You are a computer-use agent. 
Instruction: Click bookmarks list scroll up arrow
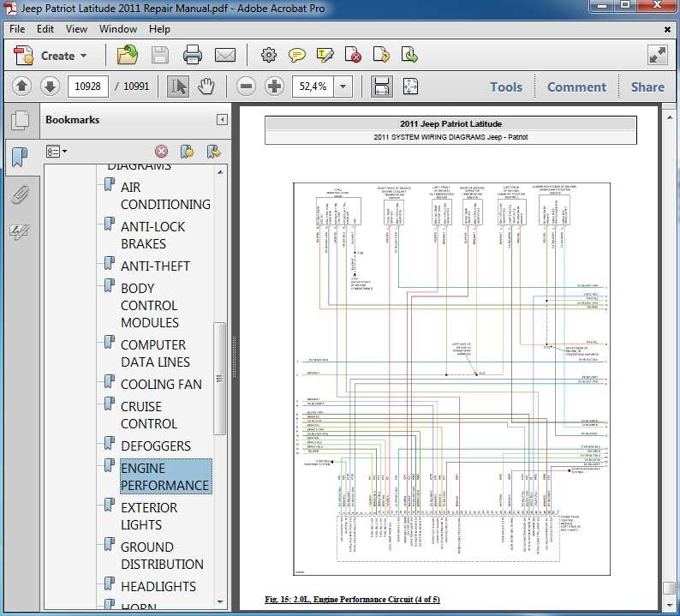tap(220, 172)
